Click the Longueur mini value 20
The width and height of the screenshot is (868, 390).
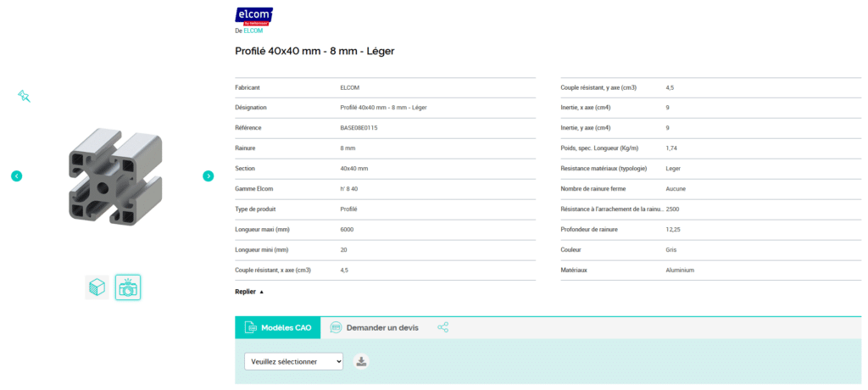coord(344,250)
